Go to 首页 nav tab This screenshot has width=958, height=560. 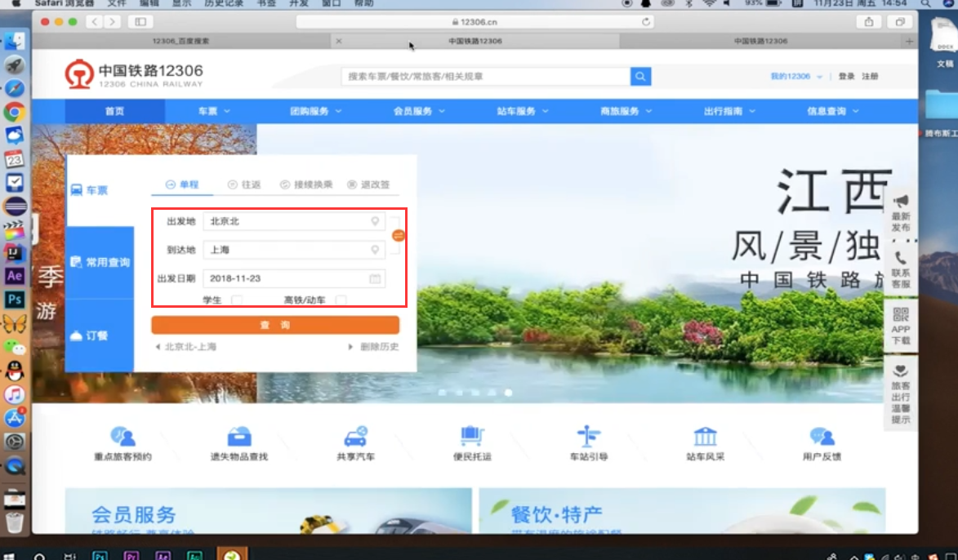(x=115, y=111)
